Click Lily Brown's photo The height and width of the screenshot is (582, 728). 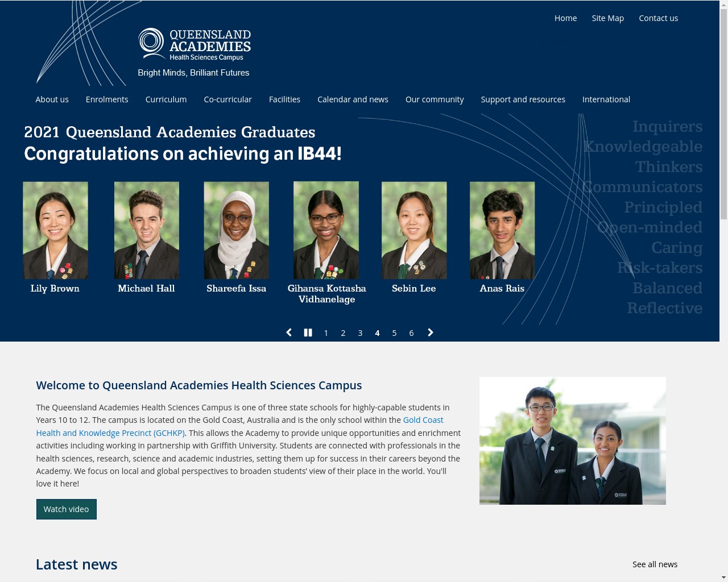tap(55, 230)
